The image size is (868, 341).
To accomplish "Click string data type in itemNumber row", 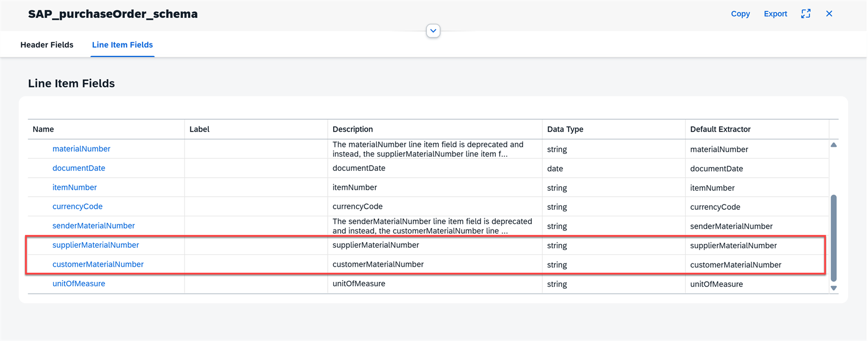I will click(x=557, y=188).
